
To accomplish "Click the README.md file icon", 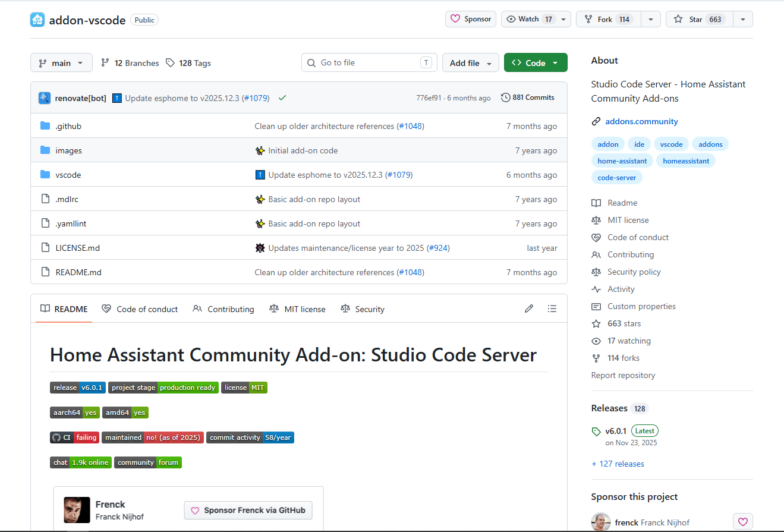I will pyautogui.click(x=45, y=272).
